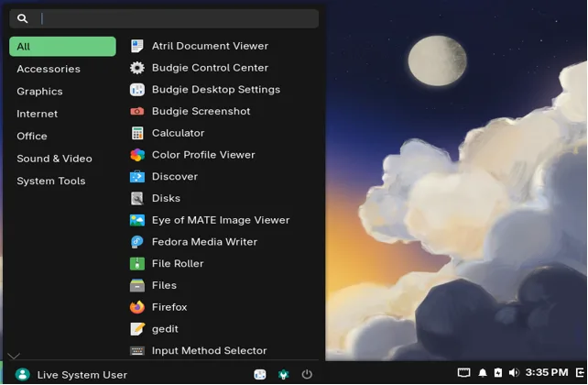Click the search magnifier icon
Viewport: 588px width, 385px height.
[x=23, y=18]
